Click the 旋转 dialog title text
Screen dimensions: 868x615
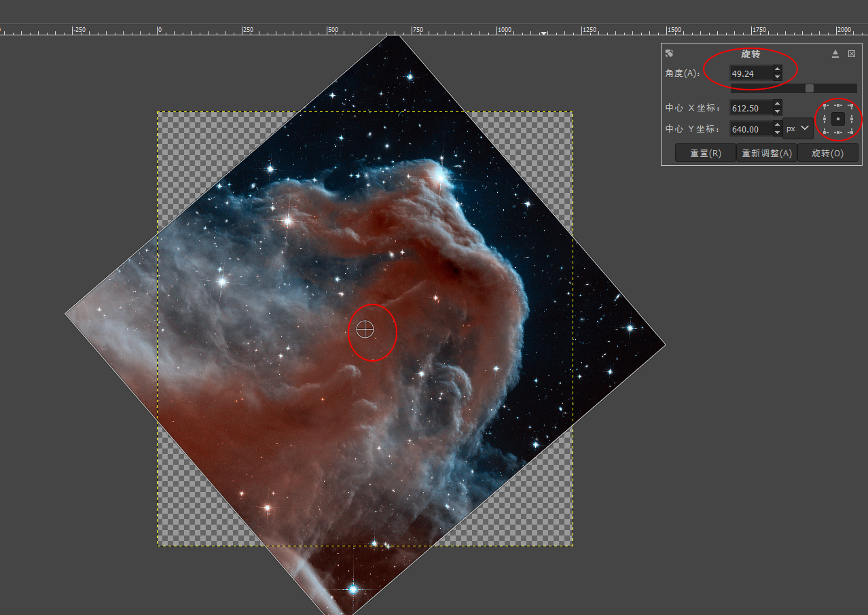pyautogui.click(x=751, y=54)
